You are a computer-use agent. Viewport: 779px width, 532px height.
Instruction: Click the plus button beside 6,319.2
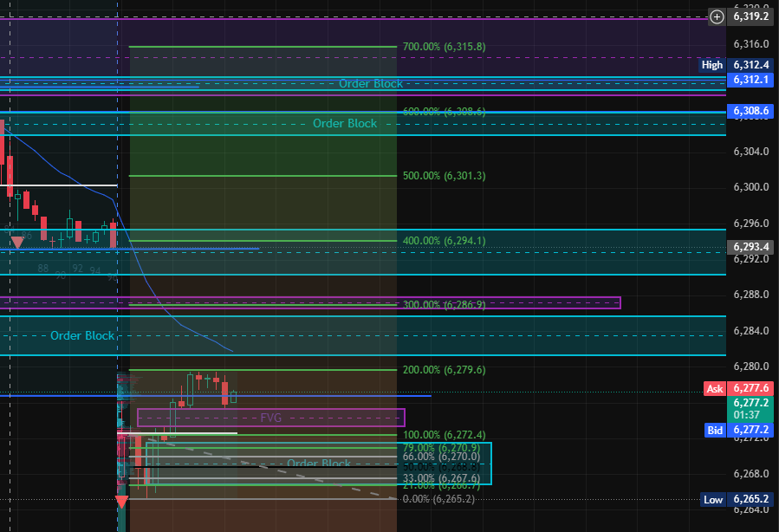tap(717, 16)
